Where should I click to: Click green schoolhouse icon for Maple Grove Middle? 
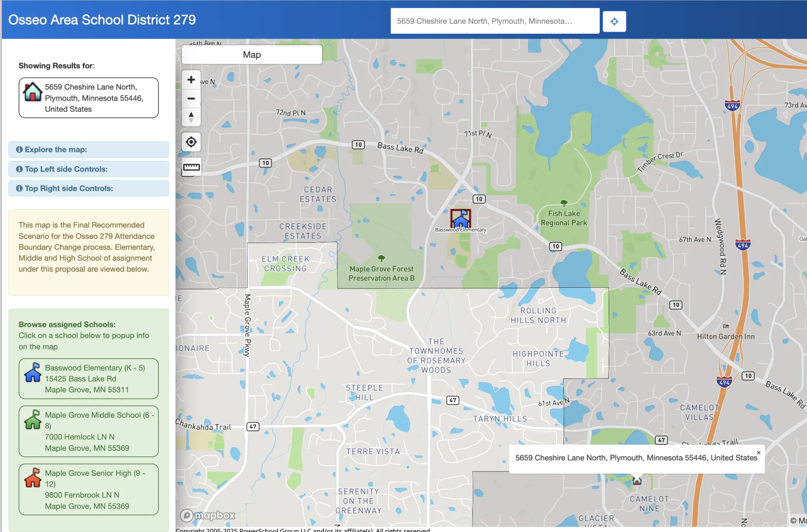(x=33, y=420)
